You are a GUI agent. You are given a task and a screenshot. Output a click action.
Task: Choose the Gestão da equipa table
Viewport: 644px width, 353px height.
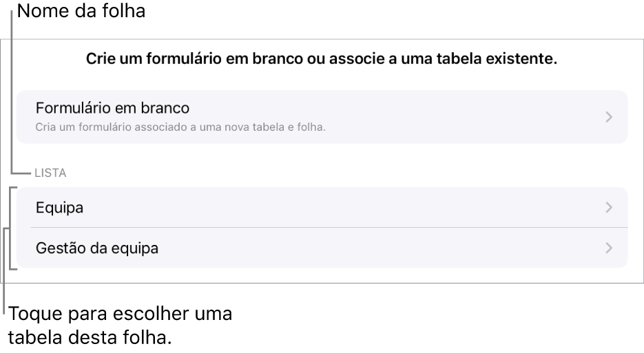97,248
